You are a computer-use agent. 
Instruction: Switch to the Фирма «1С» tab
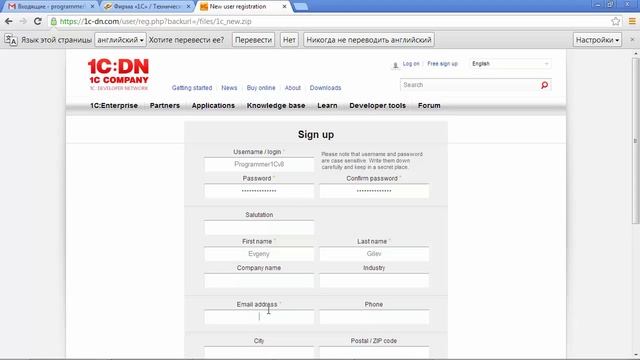click(147, 7)
